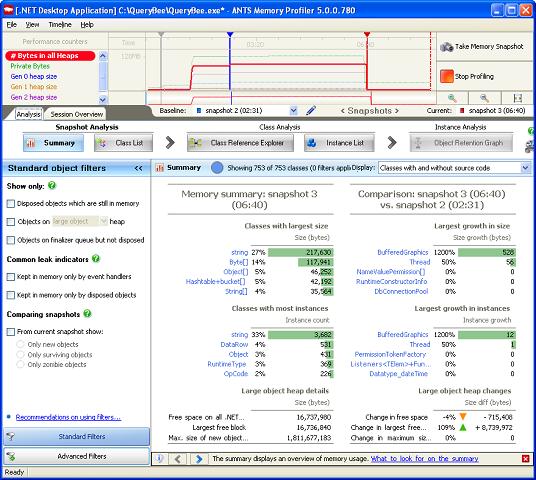Click the Take Memory Snapshot camera icon
The height and width of the screenshot is (480, 536).
446,47
